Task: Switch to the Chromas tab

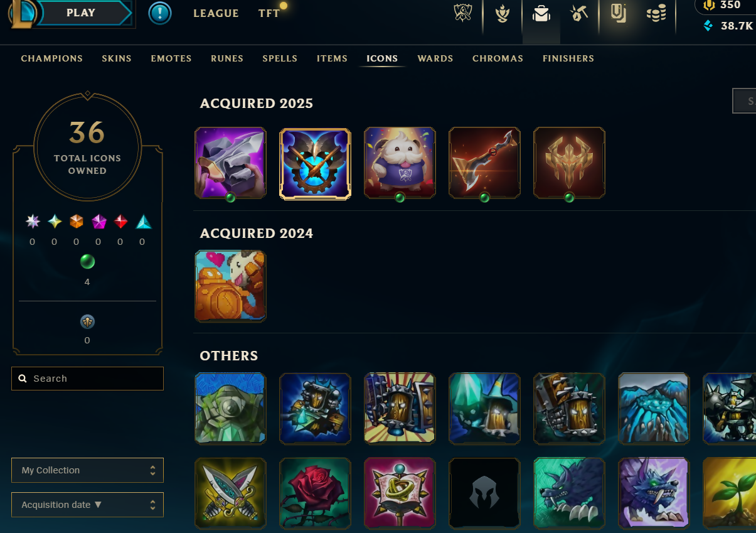Action: click(x=498, y=58)
